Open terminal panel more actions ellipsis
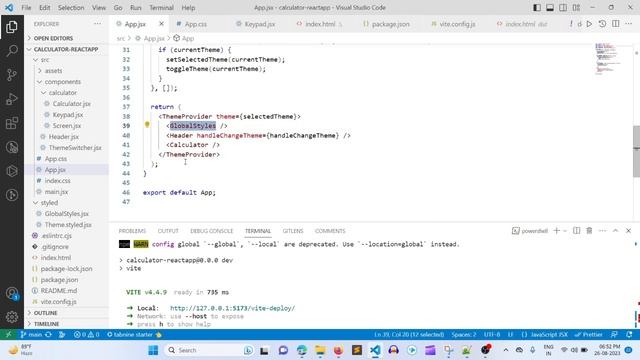Viewport: 640px width, 360px height. [x=602, y=231]
